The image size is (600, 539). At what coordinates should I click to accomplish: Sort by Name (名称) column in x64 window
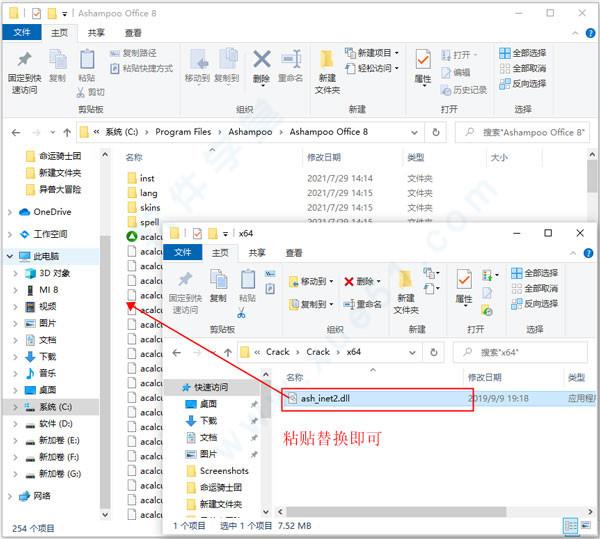(295, 378)
